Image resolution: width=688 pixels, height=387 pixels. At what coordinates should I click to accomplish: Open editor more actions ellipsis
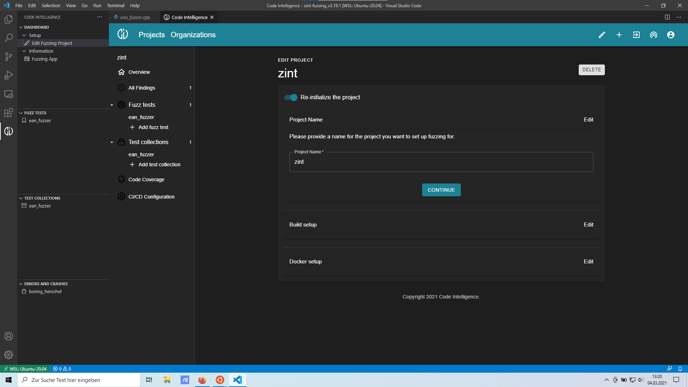tap(678, 17)
